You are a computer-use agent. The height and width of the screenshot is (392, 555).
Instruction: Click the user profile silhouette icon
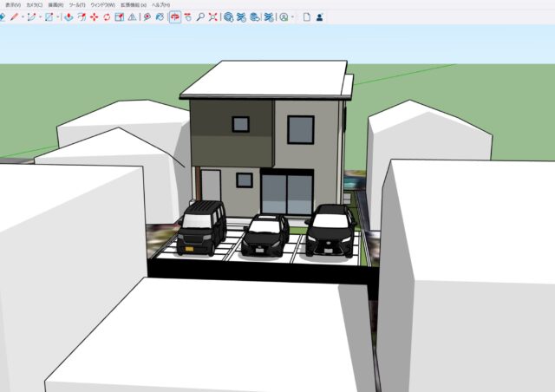(319, 16)
